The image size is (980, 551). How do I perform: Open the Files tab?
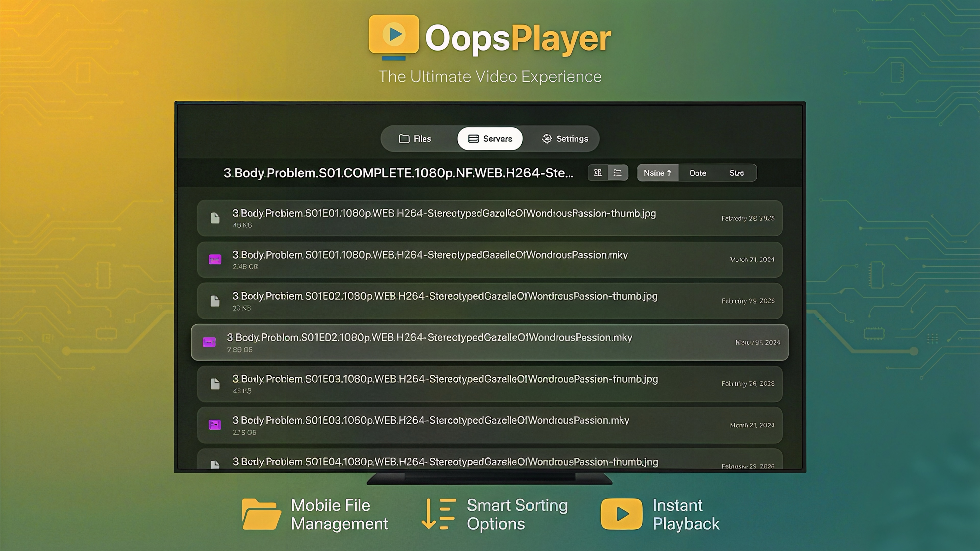pyautogui.click(x=415, y=139)
